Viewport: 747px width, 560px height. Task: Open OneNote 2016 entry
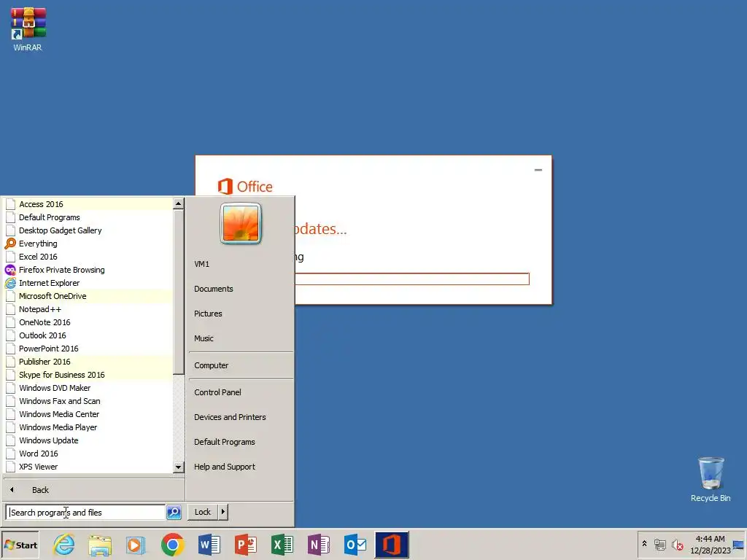point(88,322)
